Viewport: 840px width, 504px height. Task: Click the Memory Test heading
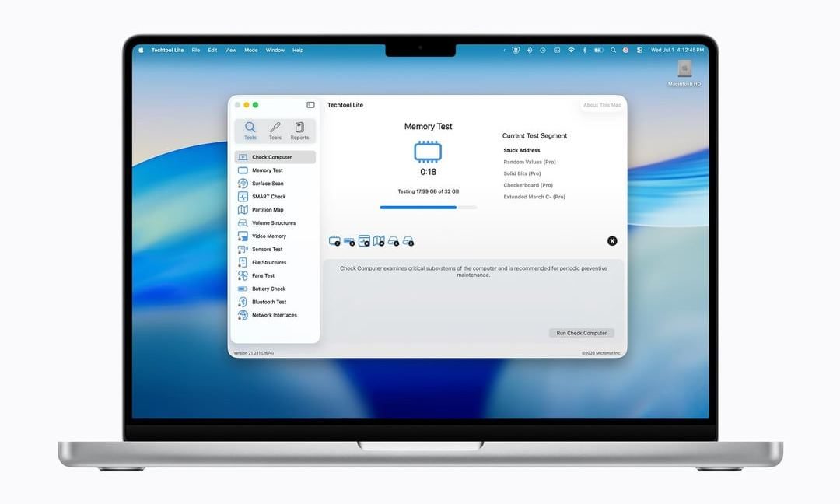[428, 127]
